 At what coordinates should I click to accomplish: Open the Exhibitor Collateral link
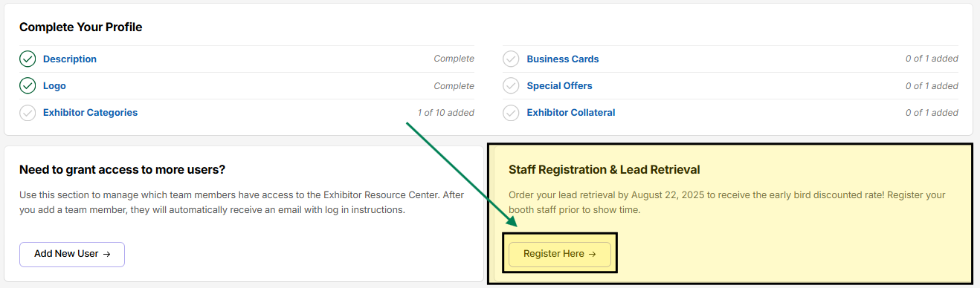571,113
